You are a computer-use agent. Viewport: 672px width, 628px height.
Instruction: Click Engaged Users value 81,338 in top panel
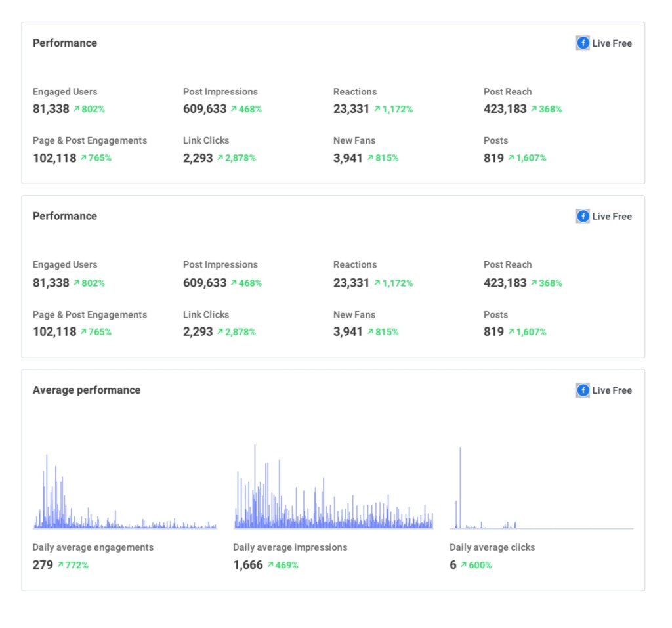[51, 109]
